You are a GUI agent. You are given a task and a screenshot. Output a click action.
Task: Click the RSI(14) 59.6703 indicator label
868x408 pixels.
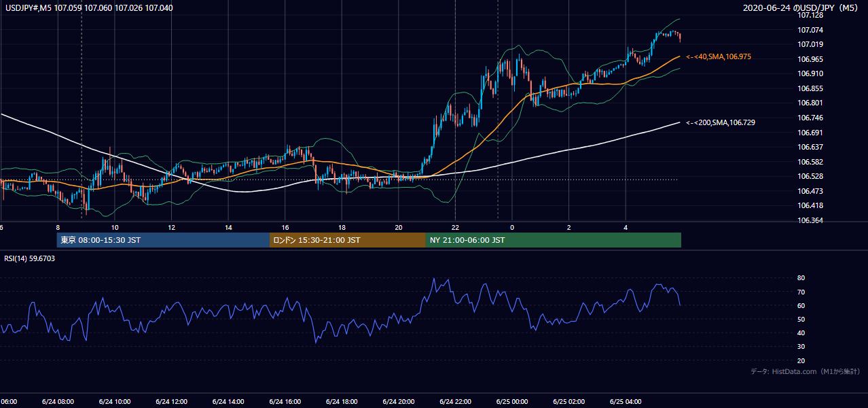[x=30, y=258]
